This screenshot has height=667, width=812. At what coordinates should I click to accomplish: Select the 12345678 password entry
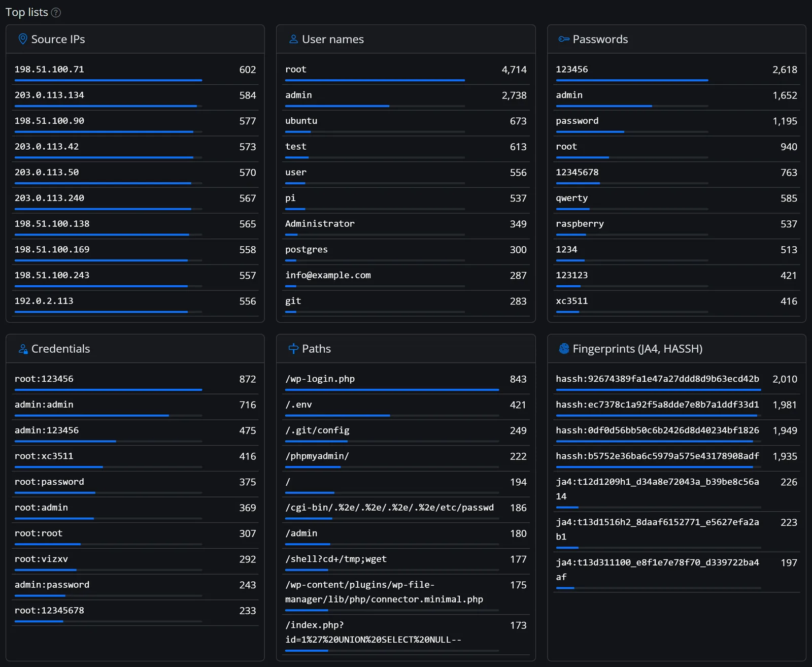coord(676,175)
